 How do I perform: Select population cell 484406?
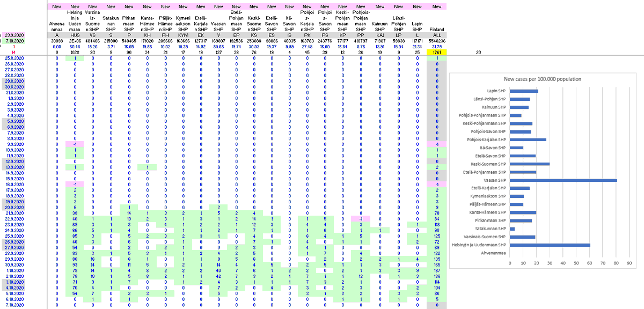click(93, 41)
